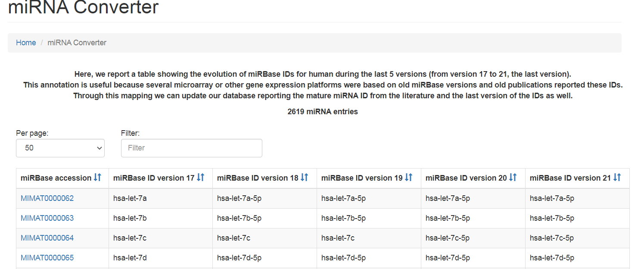Viewport: 644px width, 269px height.
Task: Select 'miRBase ID version 21' header text
Action: click(570, 178)
